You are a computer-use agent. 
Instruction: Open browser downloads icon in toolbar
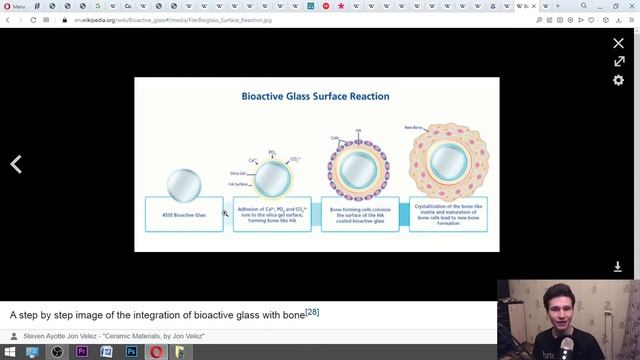(x=618, y=20)
